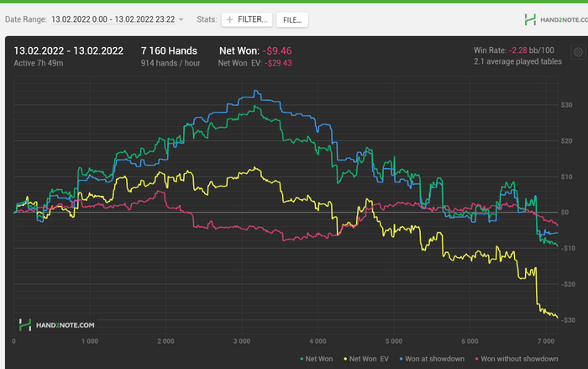Click the Net Won EV -$29.43 value
Viewport: 588px width, 369px height.
coord(278,63)
